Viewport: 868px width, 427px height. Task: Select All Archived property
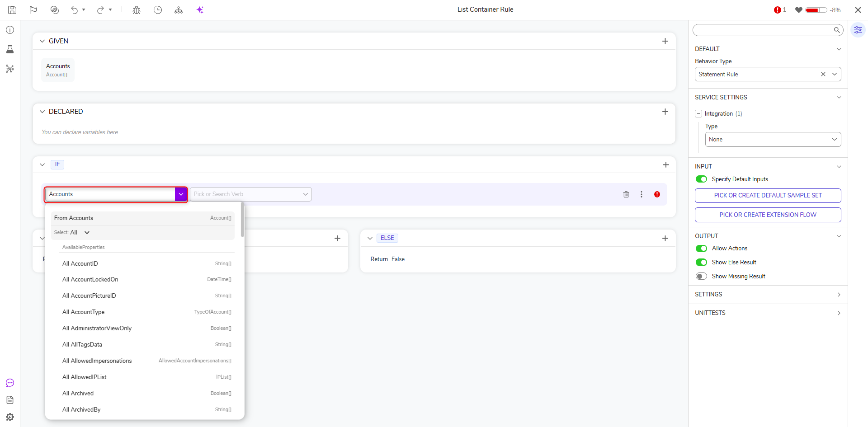point(146,394)
